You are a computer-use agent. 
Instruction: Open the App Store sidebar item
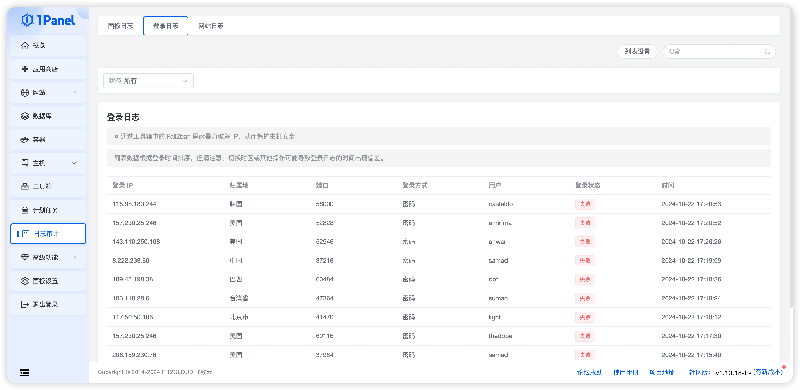pos(48,69)
